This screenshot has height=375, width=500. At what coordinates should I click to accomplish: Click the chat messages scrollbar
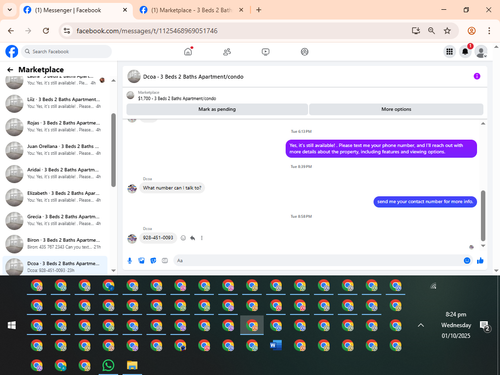pos(483,215)
